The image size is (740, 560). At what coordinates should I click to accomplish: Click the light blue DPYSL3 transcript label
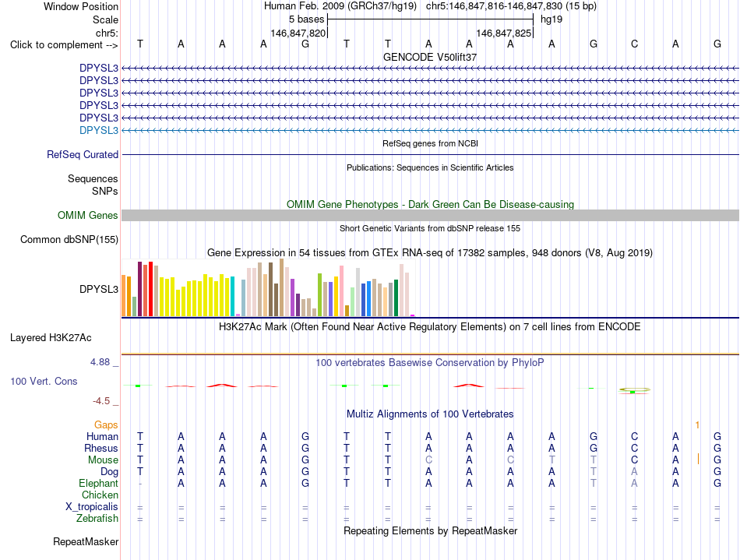coord(99,130)
